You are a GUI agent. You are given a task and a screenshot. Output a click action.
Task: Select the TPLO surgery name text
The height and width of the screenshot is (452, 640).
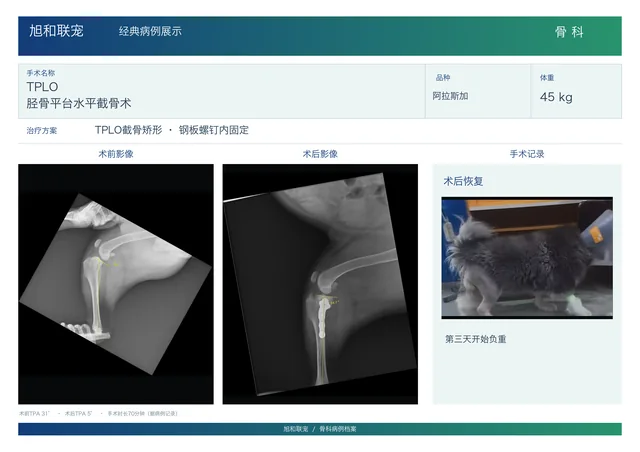point(42,87)
